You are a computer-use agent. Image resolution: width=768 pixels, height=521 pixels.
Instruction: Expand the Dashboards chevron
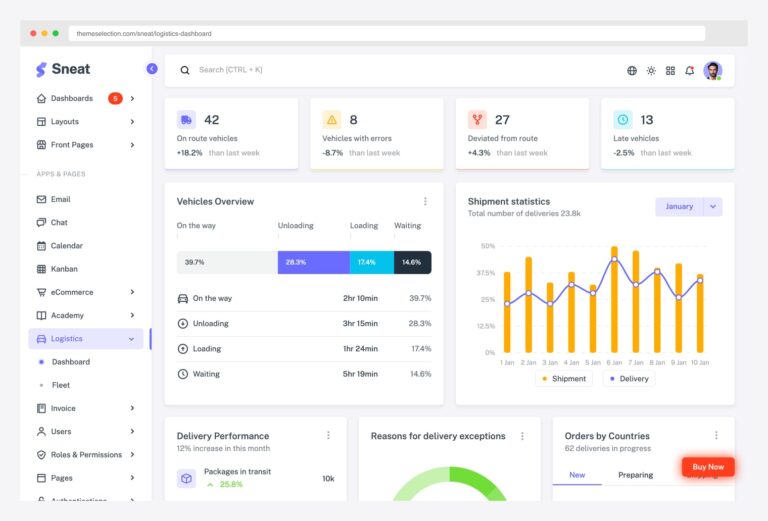(x=132, y=98)
